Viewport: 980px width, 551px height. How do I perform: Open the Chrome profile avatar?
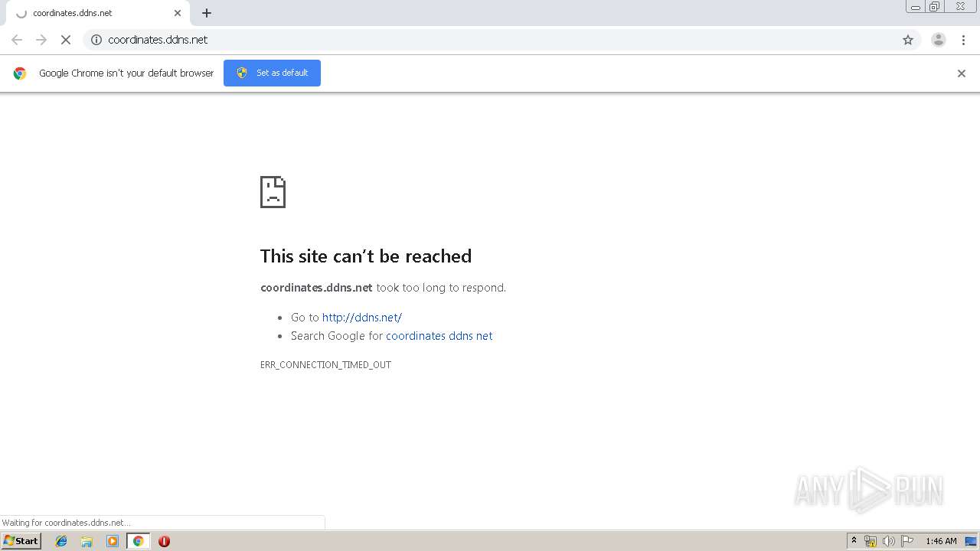(x=939, y=40)
